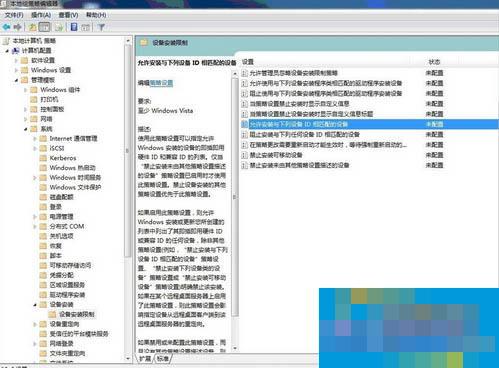Image resolution: width=499 pixels, height=368 pixels.
Task: Switch to the 标准 tab
Action: click(163, 359)
